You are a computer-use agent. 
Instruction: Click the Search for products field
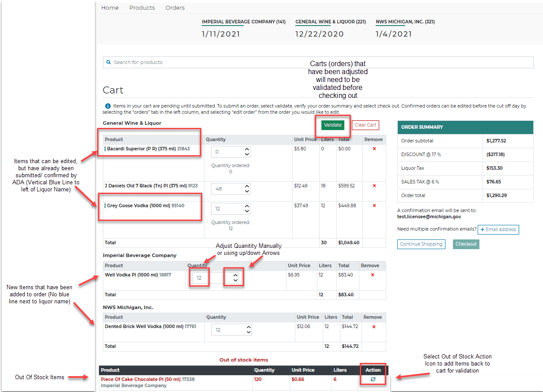[318, 63]
